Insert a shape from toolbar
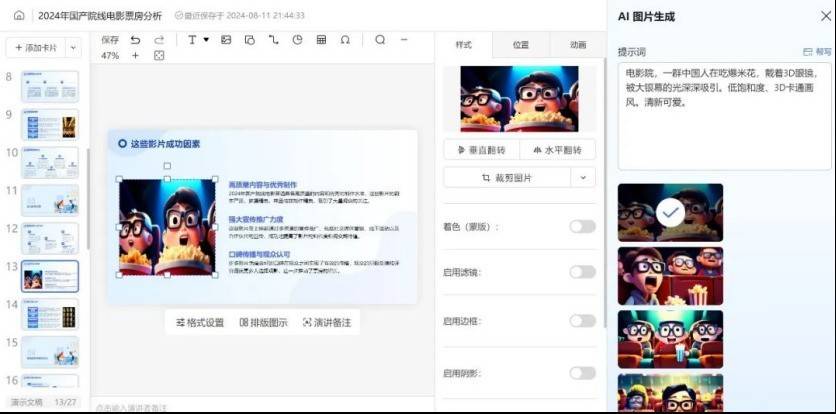This screenshot has height=414, width=836. pyautogui.click(x=250, y=40)
